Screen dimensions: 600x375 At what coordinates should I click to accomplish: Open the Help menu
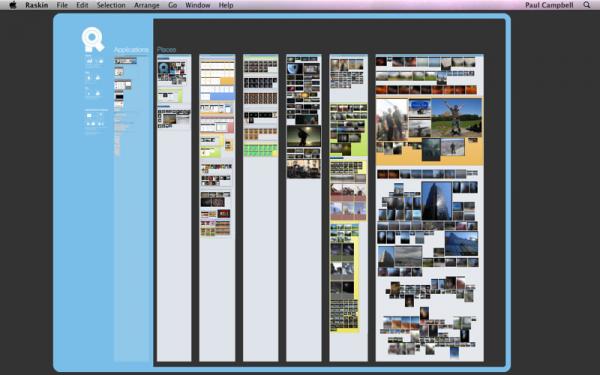[x=226, y=5]
